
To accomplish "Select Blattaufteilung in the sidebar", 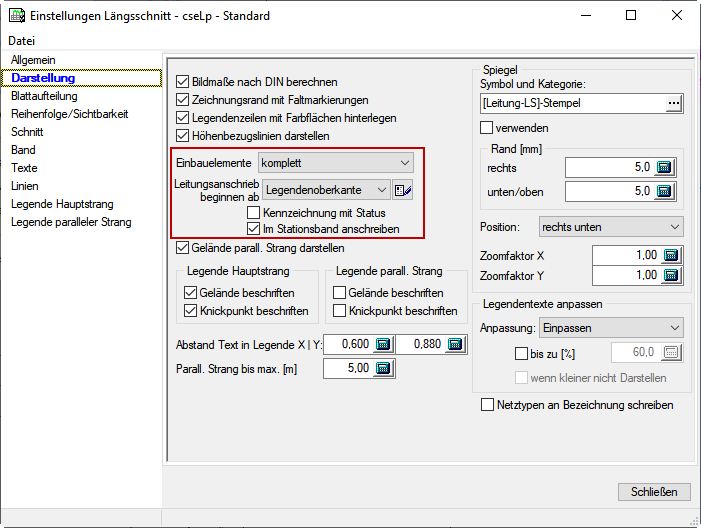I will tap(44, 96).
